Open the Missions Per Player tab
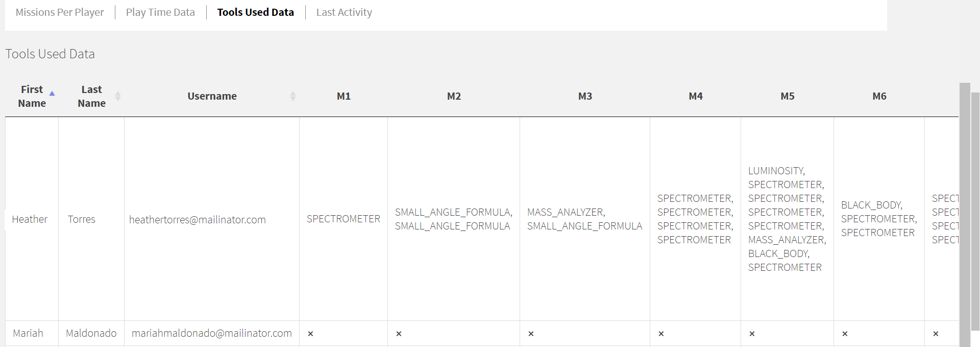 60,12
